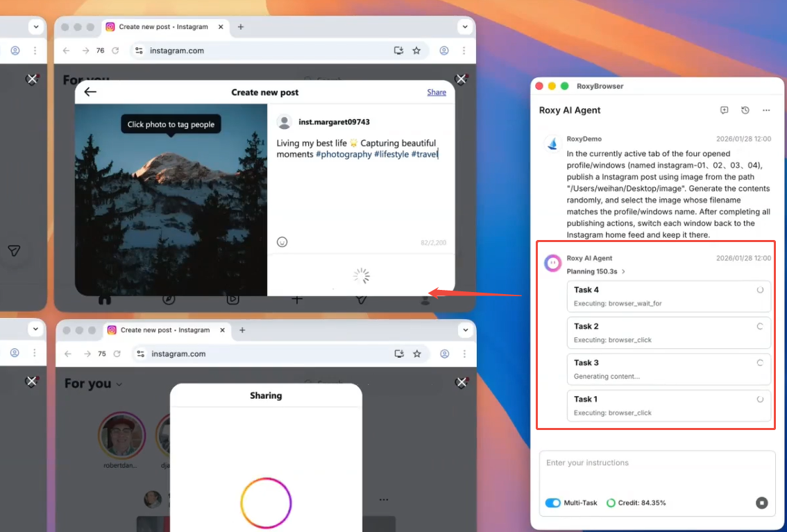This screenshot has height=532, width=787.
Task: Click Share to publish the post
Action: click(436, 92)
